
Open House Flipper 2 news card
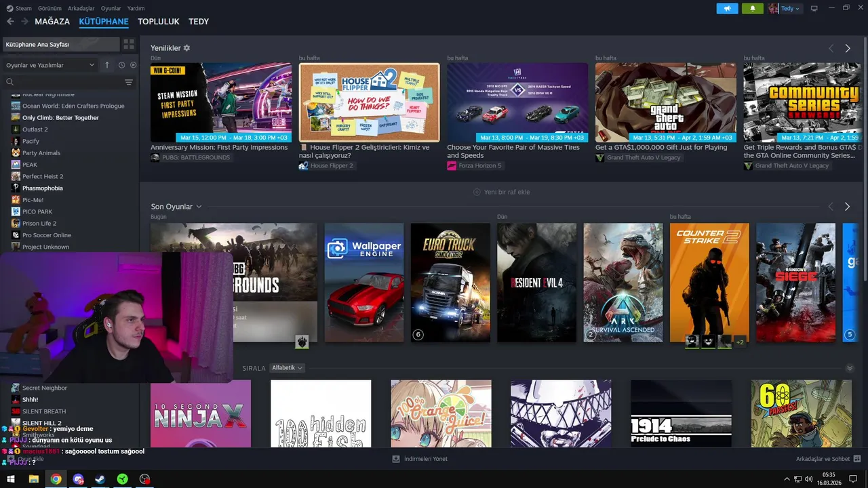tap(370, 102)
